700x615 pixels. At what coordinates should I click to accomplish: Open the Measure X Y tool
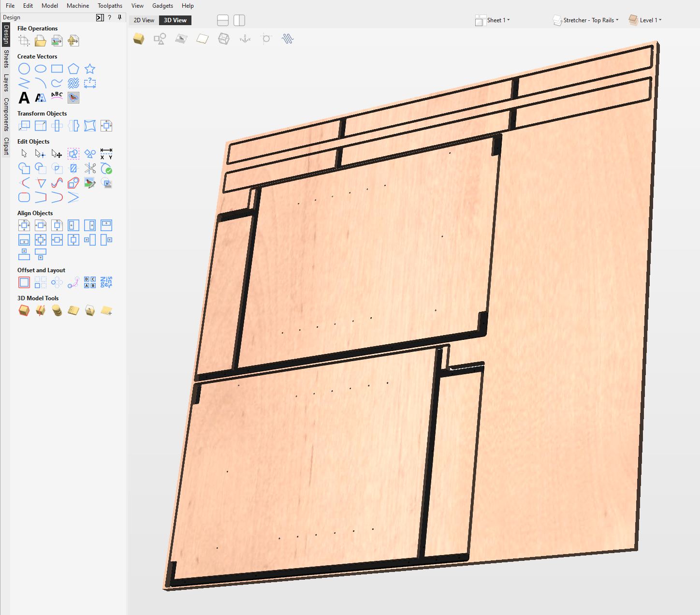(106, 154)
